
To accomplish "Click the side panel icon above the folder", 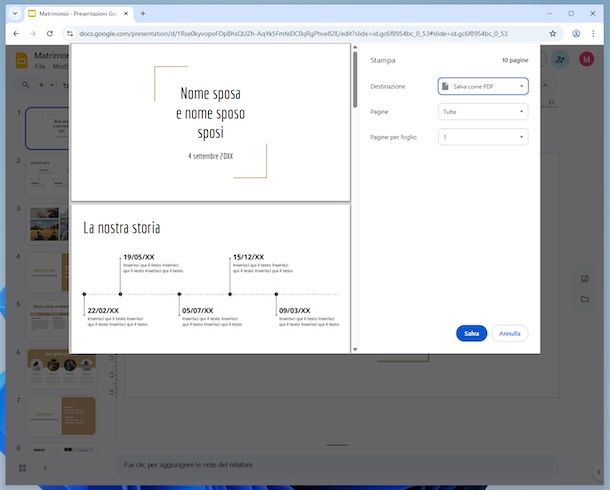I will tap(584, 278).
